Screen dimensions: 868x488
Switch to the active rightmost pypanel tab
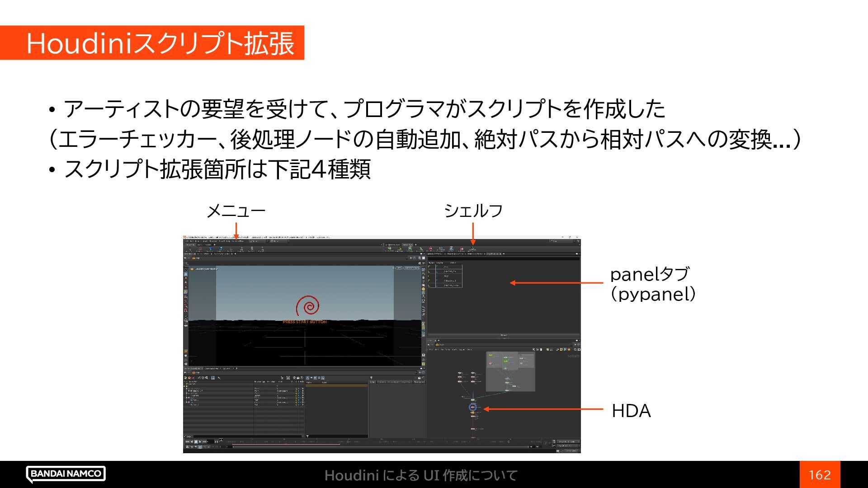[492, 253]
